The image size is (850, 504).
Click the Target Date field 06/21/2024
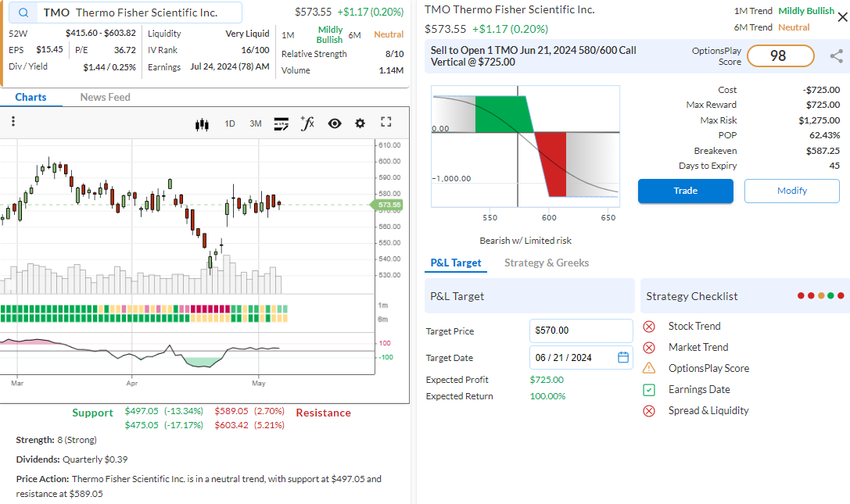coord(581,358)
